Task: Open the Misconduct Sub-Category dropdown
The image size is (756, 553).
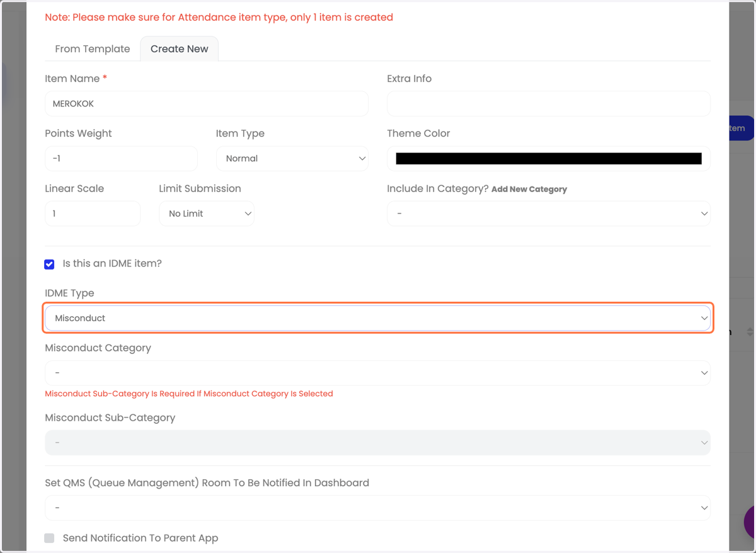Action: tap(377, 443)
